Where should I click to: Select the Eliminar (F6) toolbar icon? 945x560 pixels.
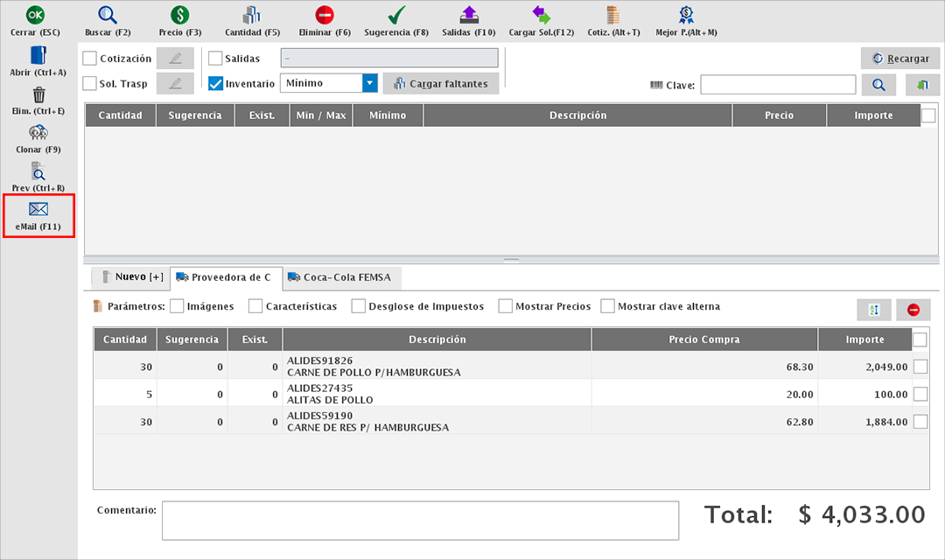(325, 15)
